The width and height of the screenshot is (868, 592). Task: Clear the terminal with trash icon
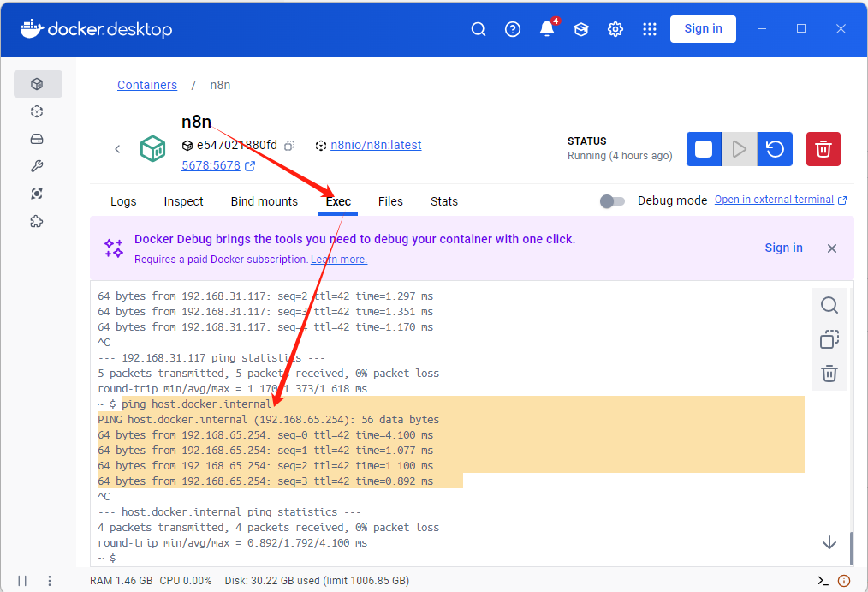click(x=829, y=374)
